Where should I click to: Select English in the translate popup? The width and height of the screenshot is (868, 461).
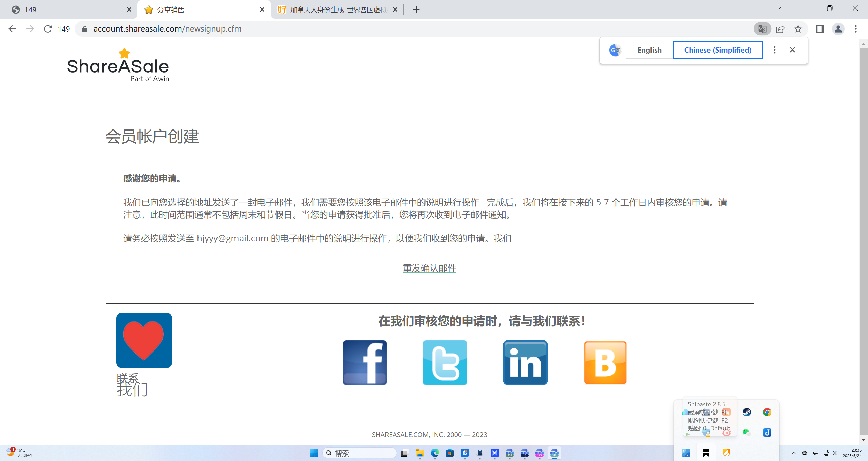pos(649,49)
